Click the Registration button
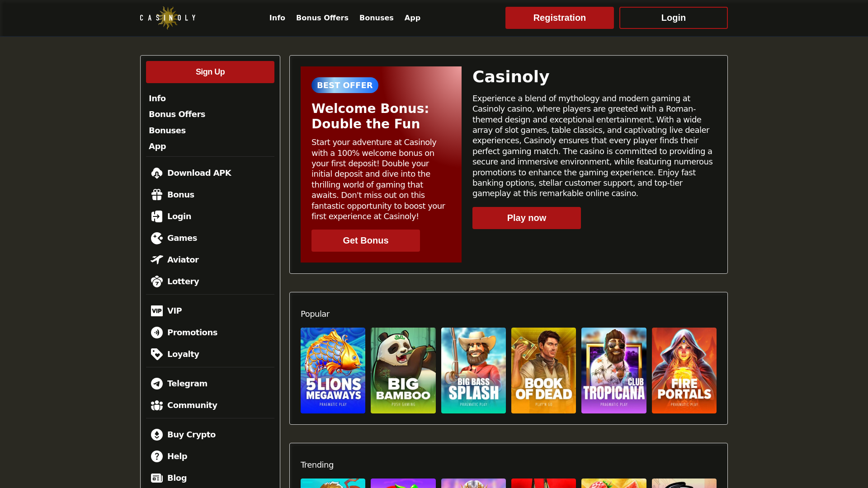The image size is (868, 488). (560, 18)
